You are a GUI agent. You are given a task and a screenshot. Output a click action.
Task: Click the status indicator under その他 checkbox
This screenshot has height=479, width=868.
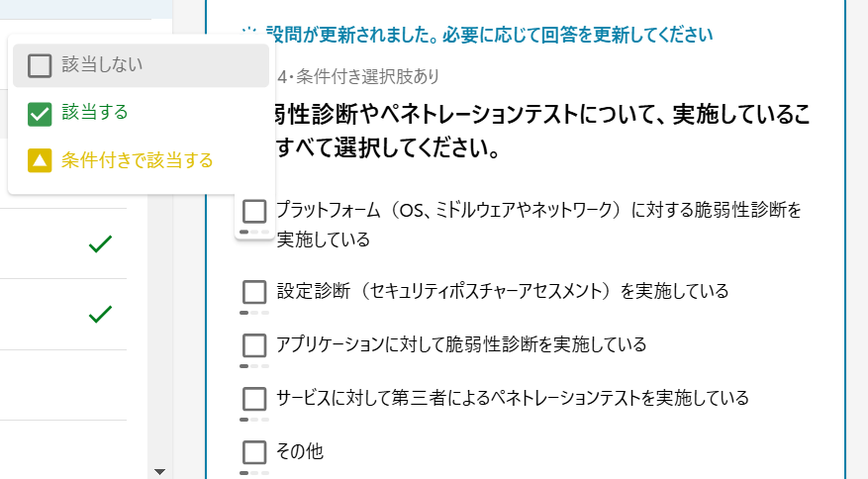click(254, 473)
